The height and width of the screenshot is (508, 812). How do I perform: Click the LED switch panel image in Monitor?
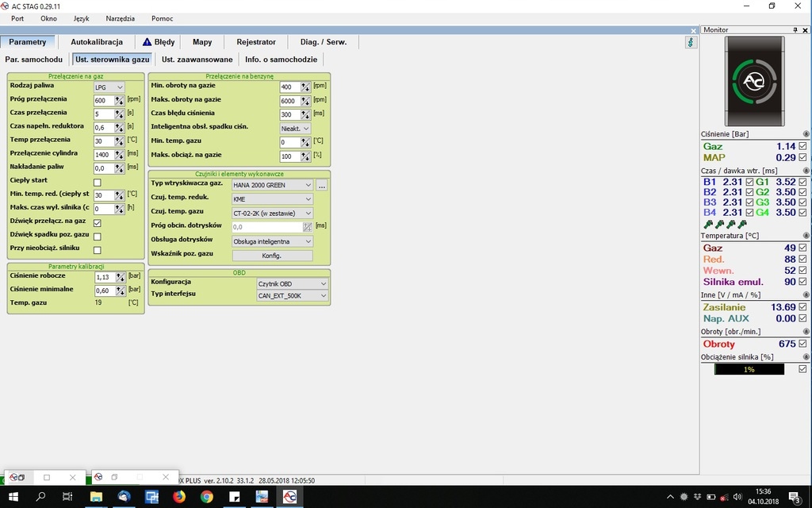(x=755, y=81)
